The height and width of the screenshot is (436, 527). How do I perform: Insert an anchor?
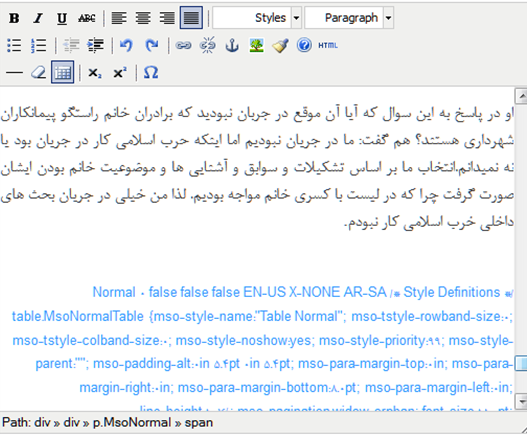pyautogui.click(x=232, y=45)
